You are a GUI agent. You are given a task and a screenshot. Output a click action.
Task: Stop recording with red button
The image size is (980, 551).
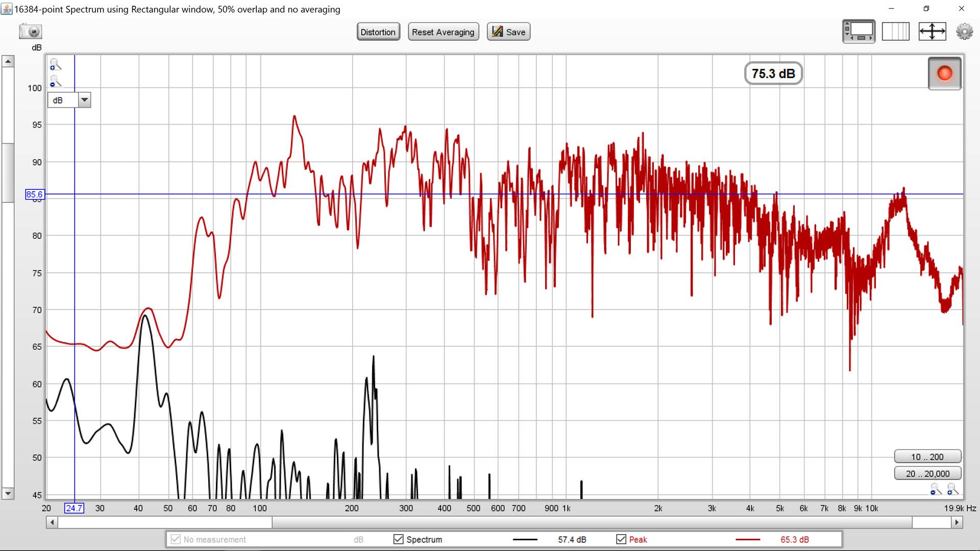click(x=944, y=73)
